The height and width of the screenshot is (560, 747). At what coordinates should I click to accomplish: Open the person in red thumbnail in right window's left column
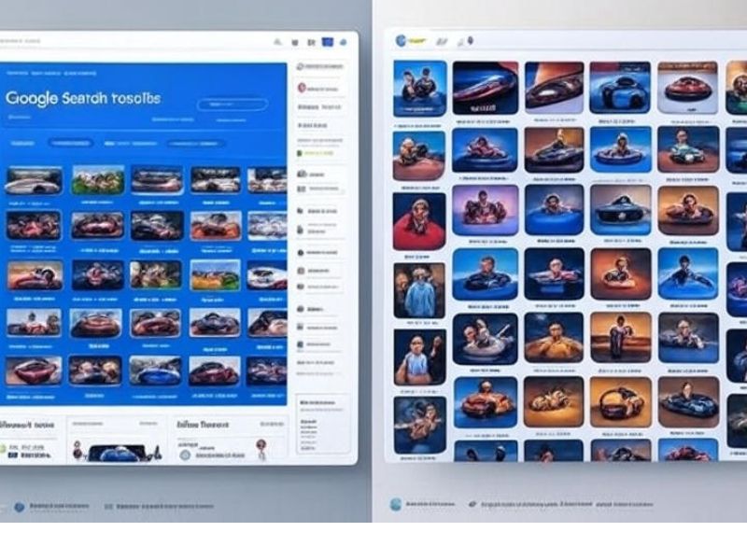(x=419, y=221)
